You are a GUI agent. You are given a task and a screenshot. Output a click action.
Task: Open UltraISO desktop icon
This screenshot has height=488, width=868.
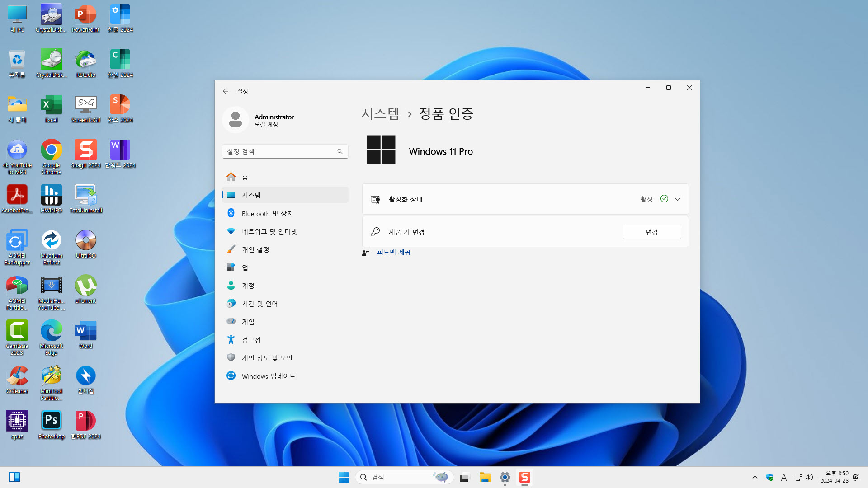(x=85, y=244)
